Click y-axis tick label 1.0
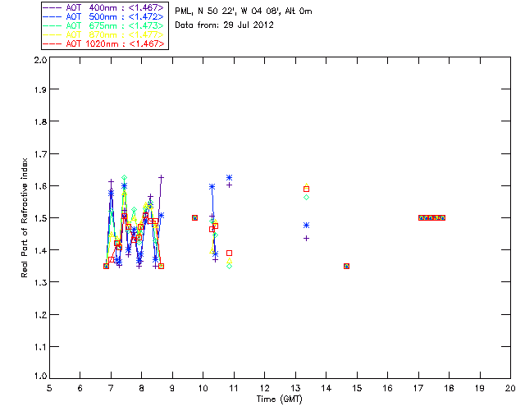Screen dimensions: 525x420 [x=40, y=376]
